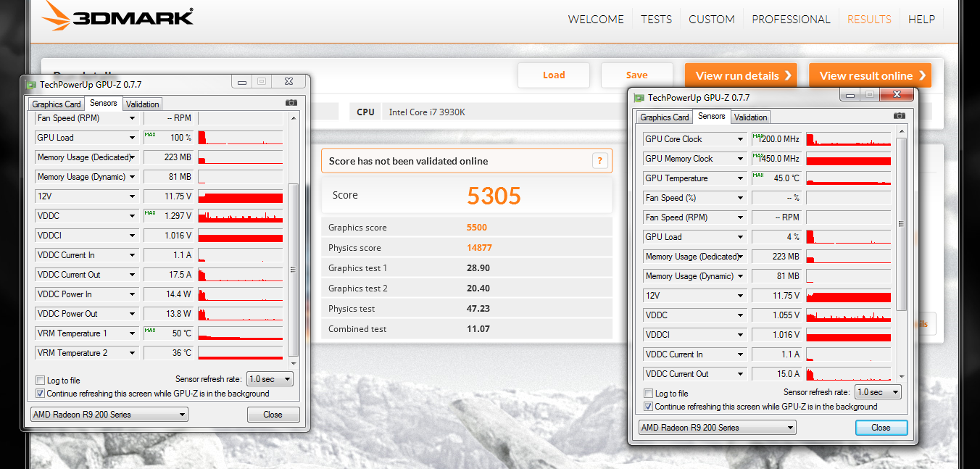Screen dimensions: 980x469
Task: Open the WELCOME tab in 3DMark
Action: point(596,20)
